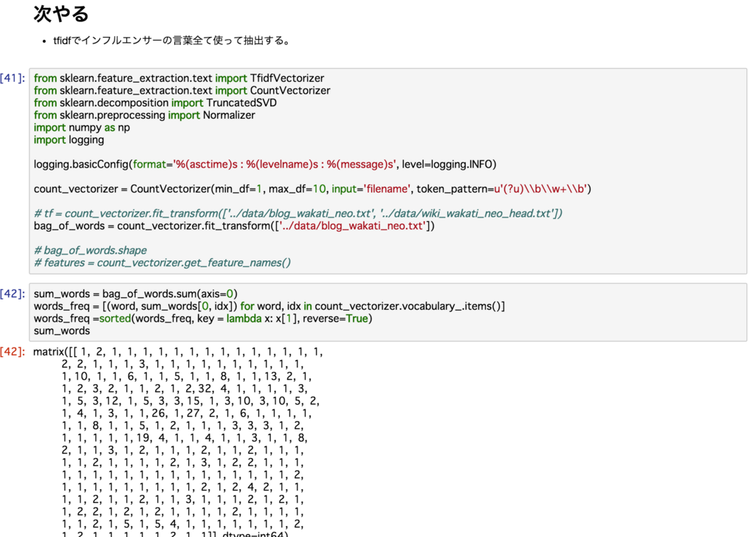This screenshot has height=537, width=756.
Task: Click the heading '次やる'
Action: point(61,14)
